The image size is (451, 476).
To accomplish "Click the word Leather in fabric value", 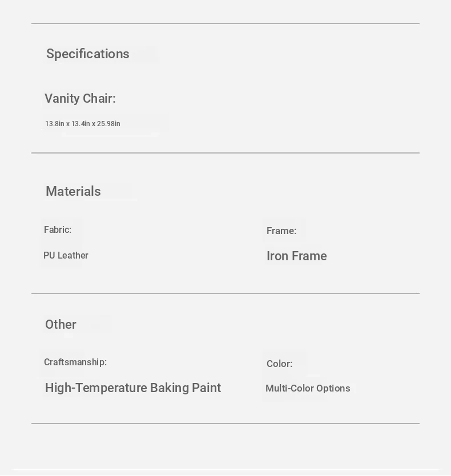I will (x=73, y=255).
